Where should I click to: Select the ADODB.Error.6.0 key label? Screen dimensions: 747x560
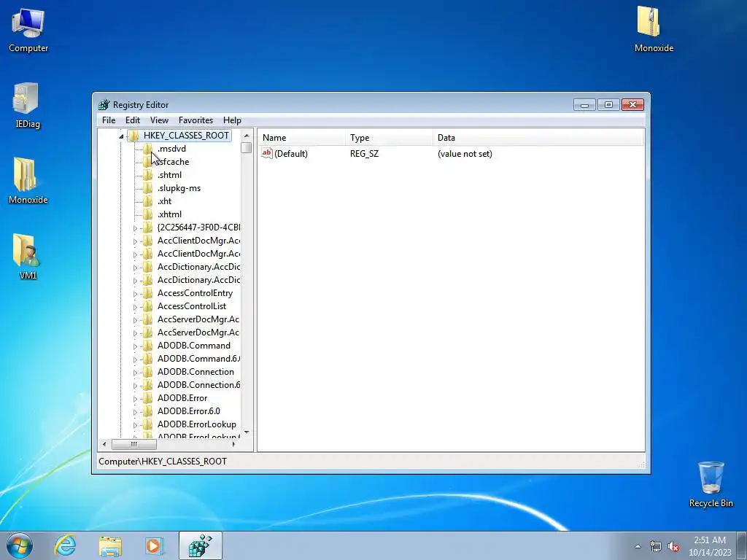click(x=189, y=411)
